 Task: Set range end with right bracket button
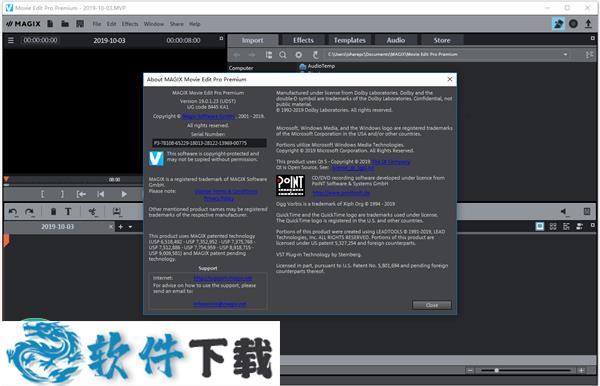62,194
